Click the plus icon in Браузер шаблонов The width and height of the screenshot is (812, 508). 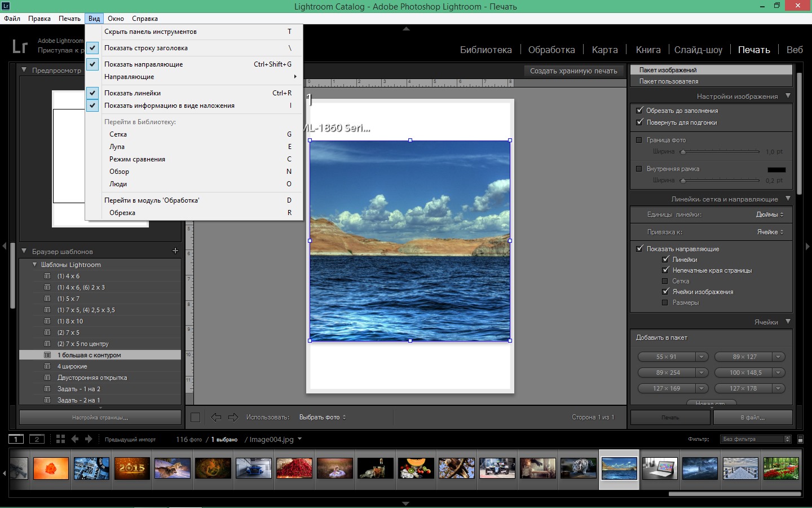point(175,251)
